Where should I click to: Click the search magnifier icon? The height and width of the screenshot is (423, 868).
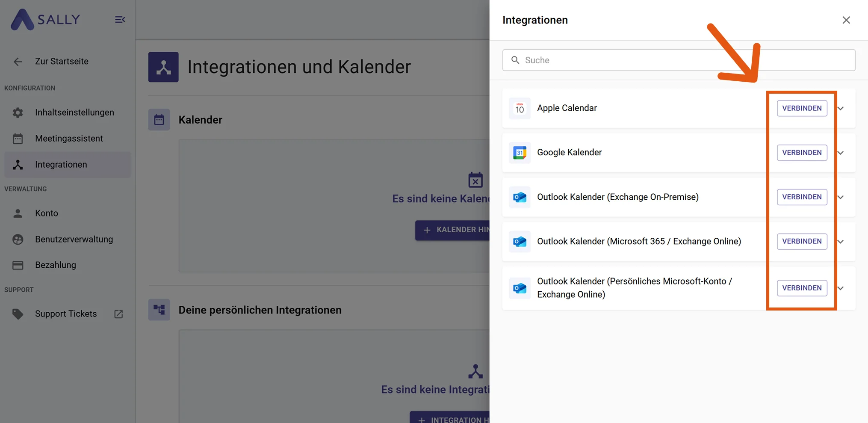(516, 60)
